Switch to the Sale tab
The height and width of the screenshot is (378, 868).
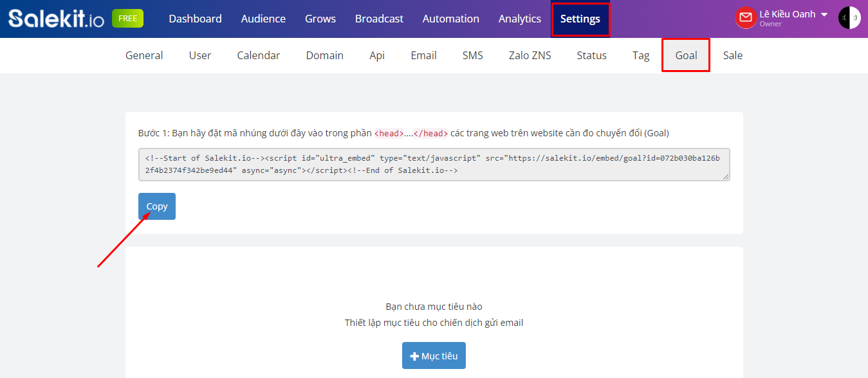[x=733, y=55]
